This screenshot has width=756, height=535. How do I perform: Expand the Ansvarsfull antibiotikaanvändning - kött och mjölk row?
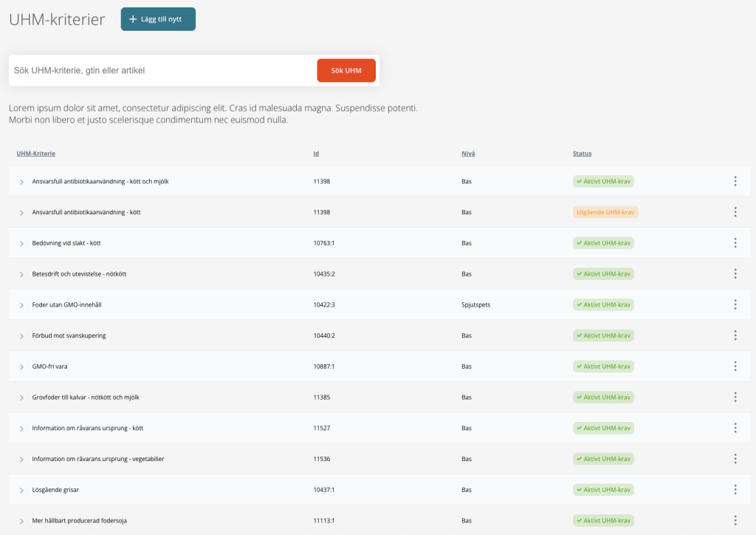coord(21,182)
